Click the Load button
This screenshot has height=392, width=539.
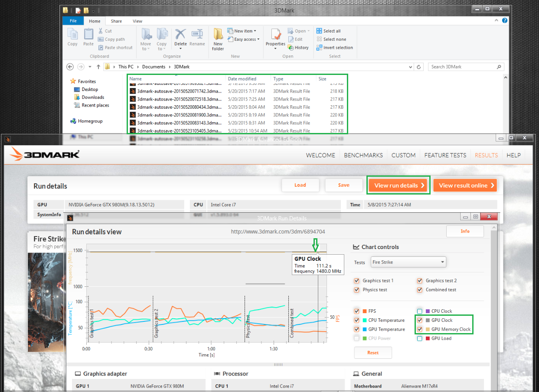tap(300, 185)
